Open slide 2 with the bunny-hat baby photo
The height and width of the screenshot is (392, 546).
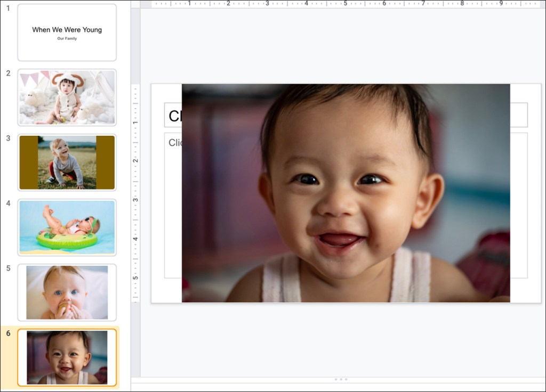[67, 96]
